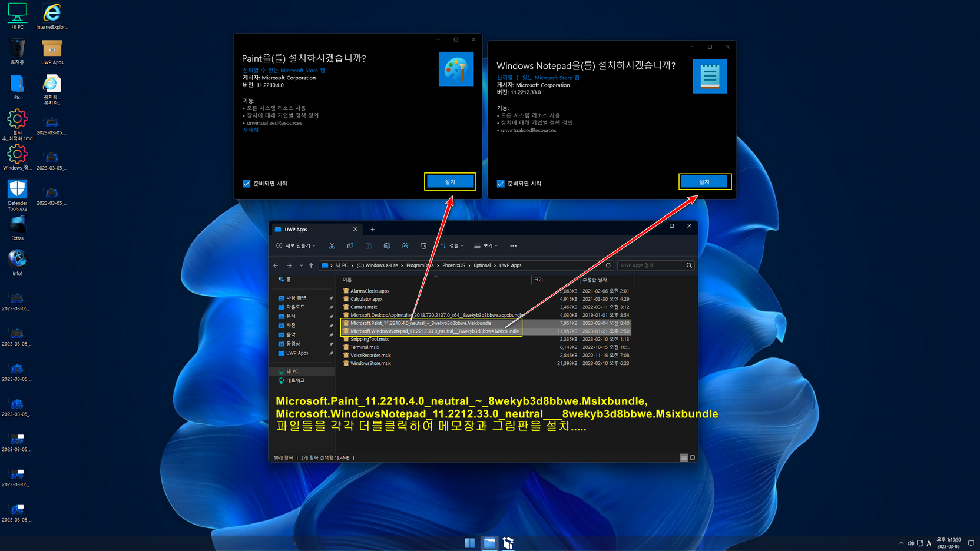Click PhoenixOS in the address bar path

(x=453, y=265)
